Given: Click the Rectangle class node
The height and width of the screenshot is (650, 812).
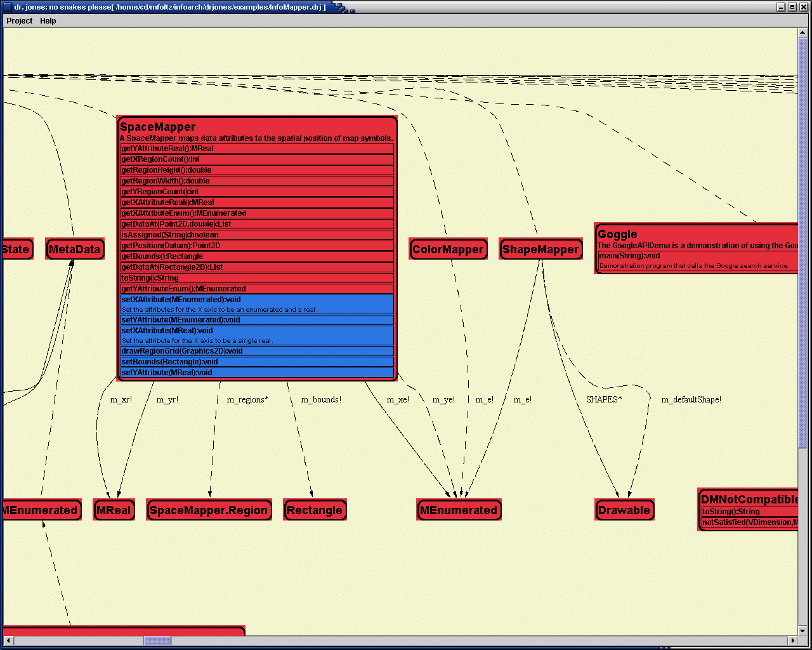Looking at the screenshot, I should pyautogui.click(x=315, y=510).
